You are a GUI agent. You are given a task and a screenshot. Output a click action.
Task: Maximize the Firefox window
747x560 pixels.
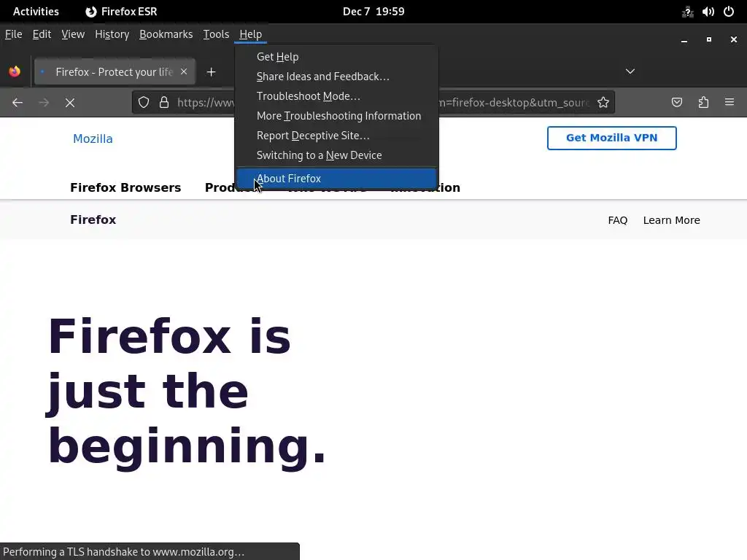click(709, 39)
